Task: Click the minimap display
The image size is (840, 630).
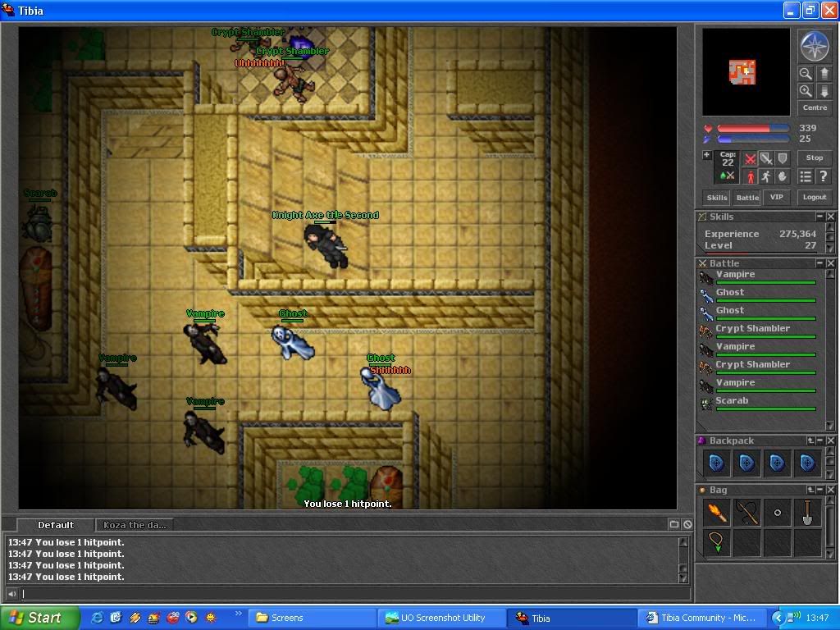Action: (x=746, y=72)
